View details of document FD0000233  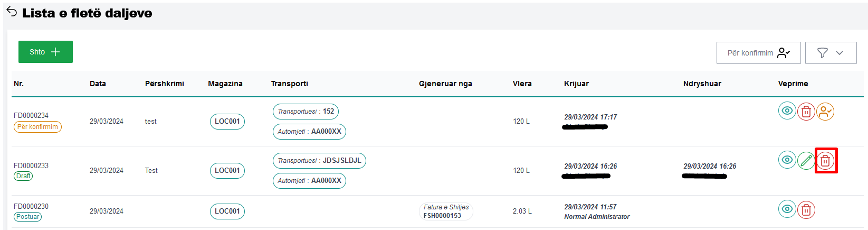pyautogui.click(x=787, y=160)
